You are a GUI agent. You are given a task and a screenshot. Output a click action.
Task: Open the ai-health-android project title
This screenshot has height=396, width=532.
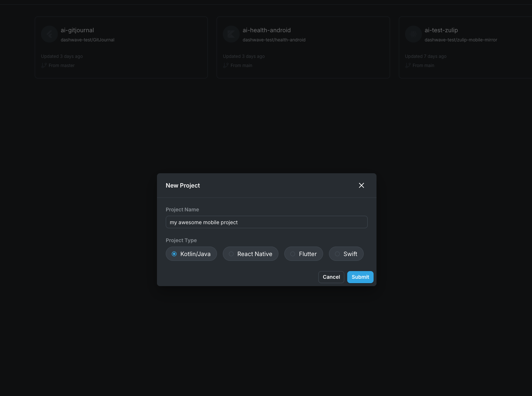tap(266, 30)
